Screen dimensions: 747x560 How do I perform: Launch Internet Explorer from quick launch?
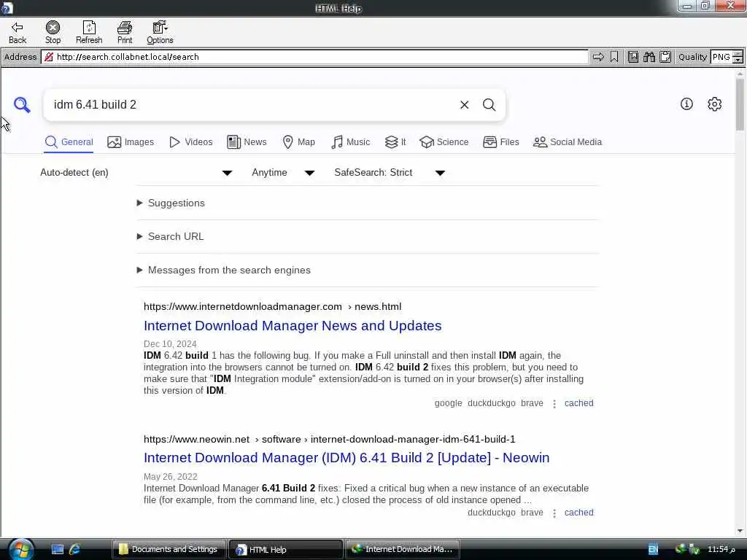(x=75, y=550)
